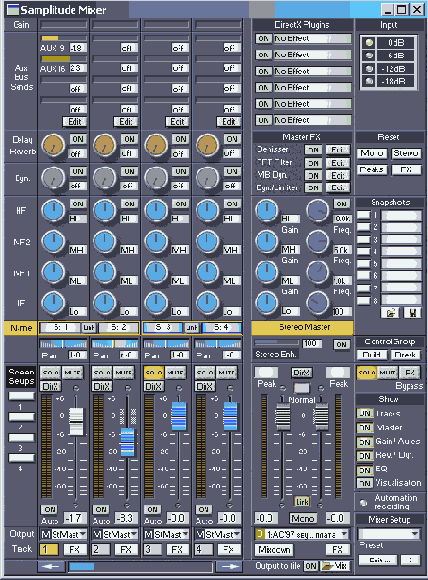This screenshot has width=428, height=580.
Task: Toggle Visualisation in the Show section
Action: click(365, 483)
